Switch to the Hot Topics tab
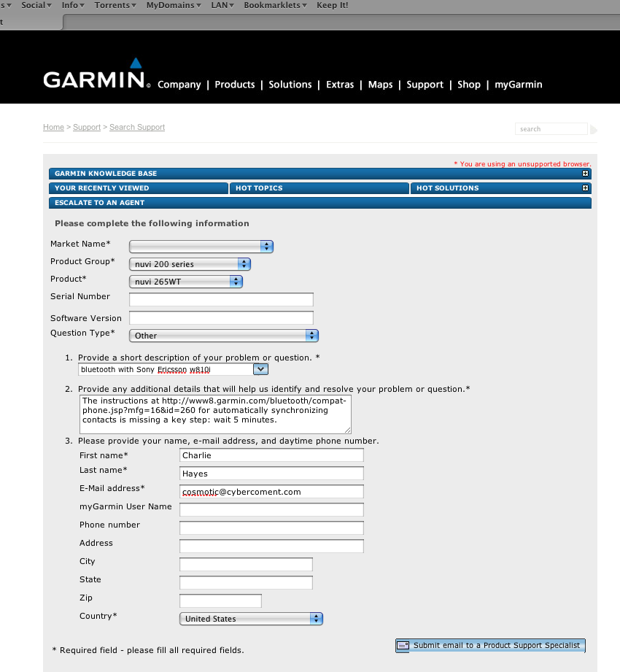 tap(319, 188)
